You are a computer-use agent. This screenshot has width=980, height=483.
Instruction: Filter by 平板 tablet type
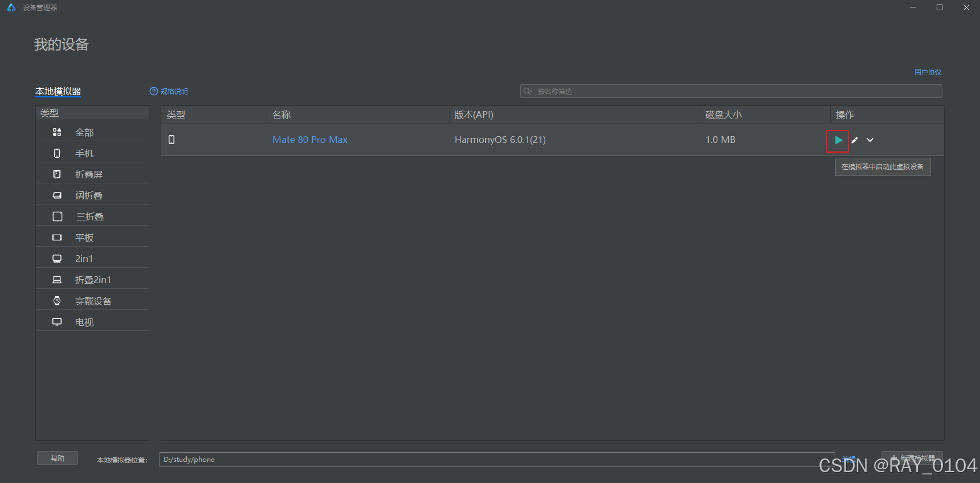coord(92,238)
